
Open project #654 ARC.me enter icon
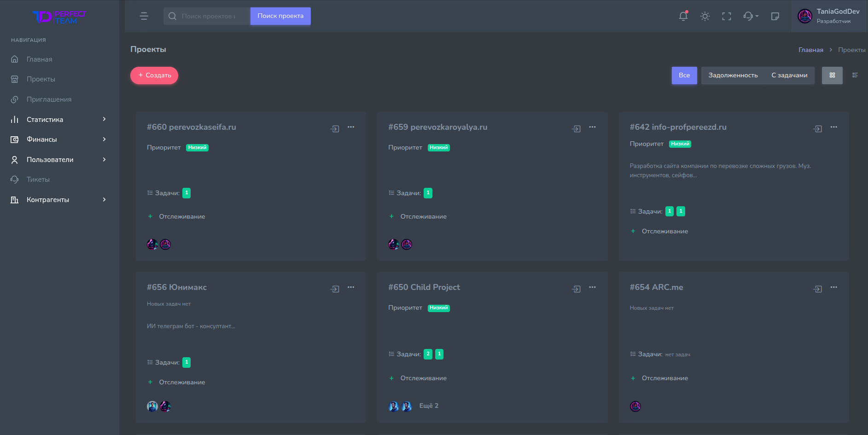(818, 289)
